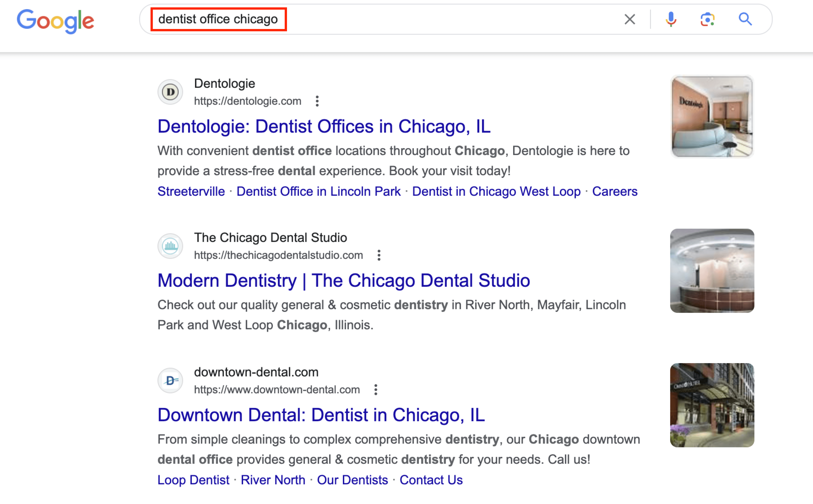This screenshot has width=813, height=504.
Task: Open three-dot menu beside thechicagodentalstudio.com
Action: point(379,255)
